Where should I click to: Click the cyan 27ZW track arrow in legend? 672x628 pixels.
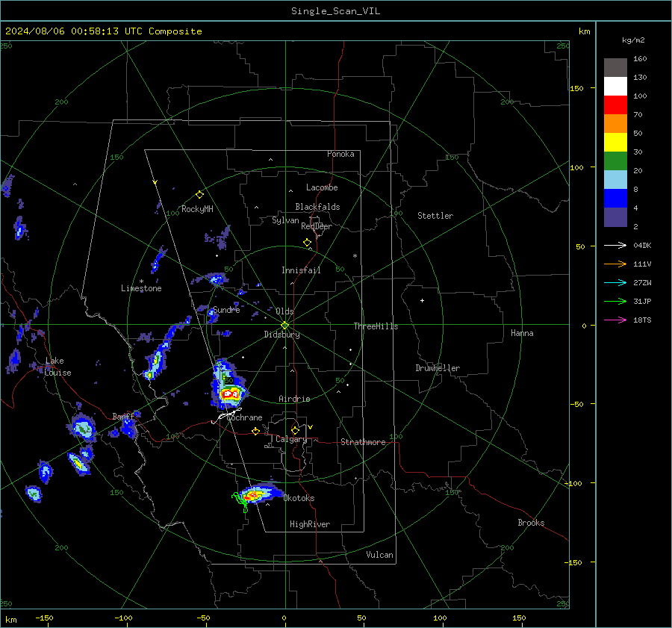coord(615,282)
